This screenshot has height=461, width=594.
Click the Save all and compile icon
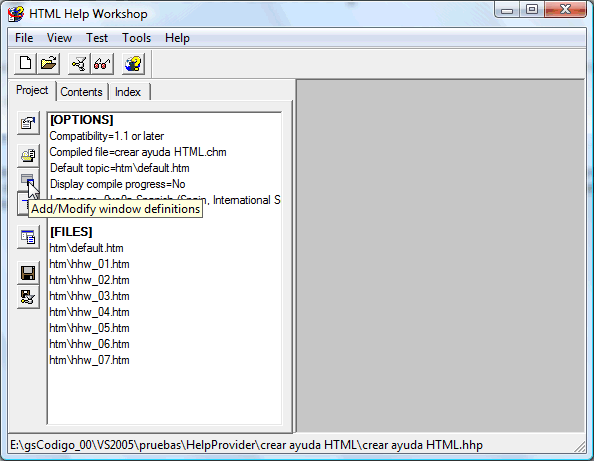28,297
